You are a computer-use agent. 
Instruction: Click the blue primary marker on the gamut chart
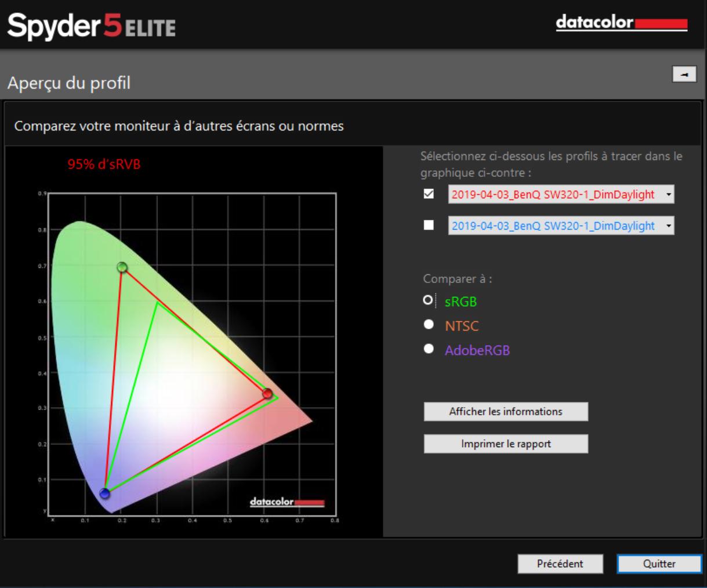(104, 493)
